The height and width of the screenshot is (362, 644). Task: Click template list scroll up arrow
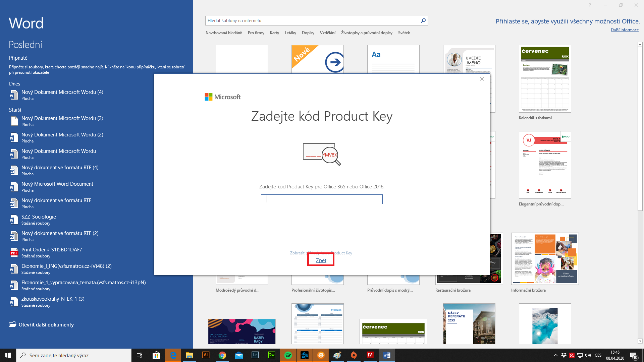(640, 44)
